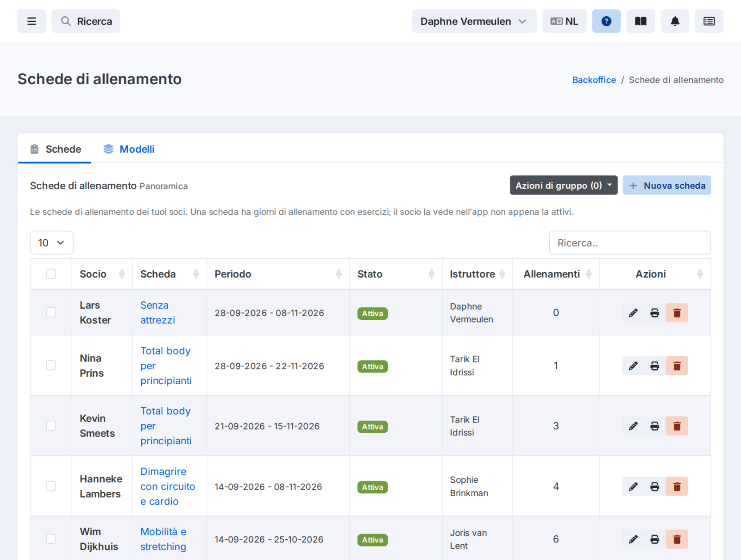Edit Lars Koster's scheda with pencil icon
This screenshot has width=741, height=560.
[x=633, y=313]
